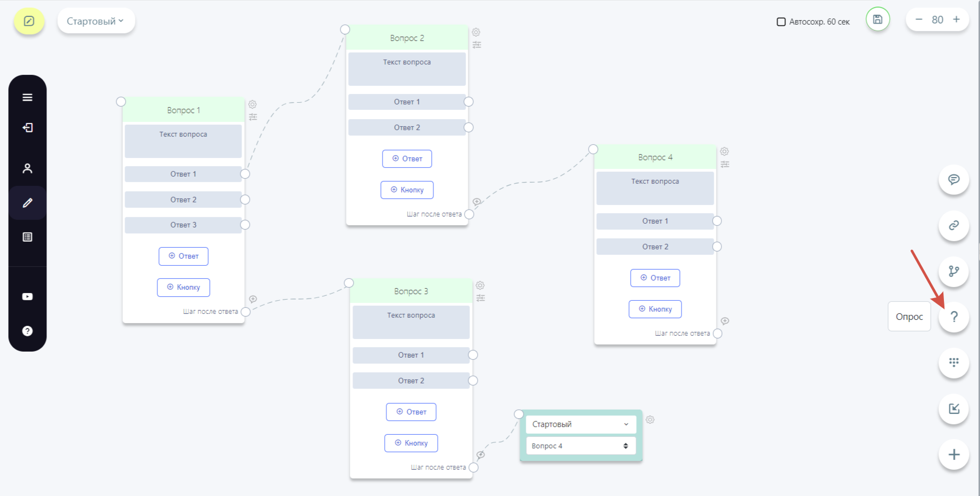Image resolution: width=980 pixels, height=496 pixels.
Task: Click the Вопрос 2 header title
Action: [407, 38]
